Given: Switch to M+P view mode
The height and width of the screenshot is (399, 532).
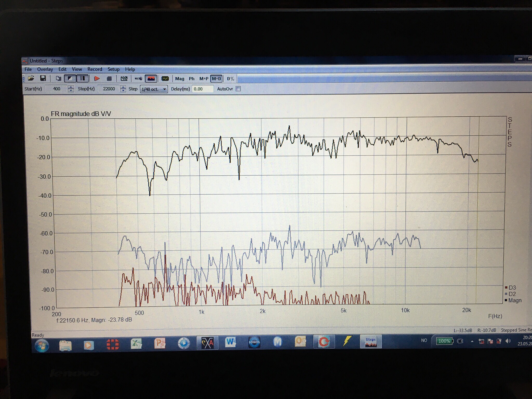Looking at the screenshot, I should tap(204, 79).
